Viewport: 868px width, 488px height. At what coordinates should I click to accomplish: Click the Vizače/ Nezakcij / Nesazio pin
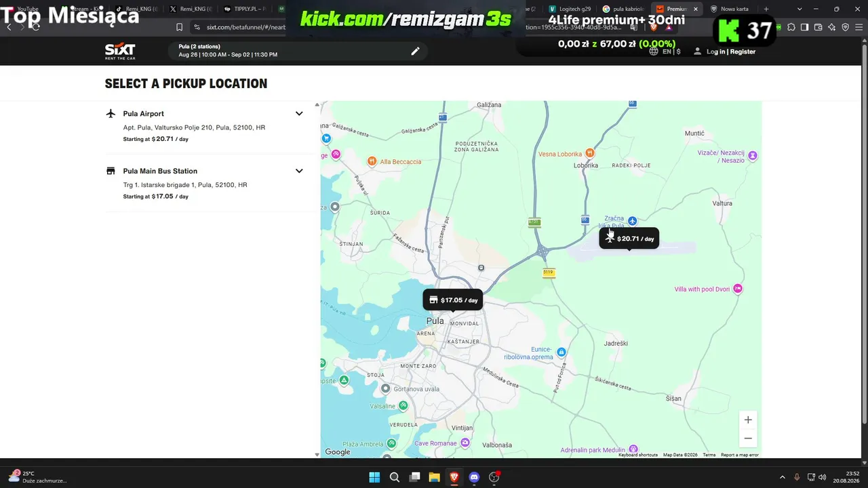pos(752,156)
